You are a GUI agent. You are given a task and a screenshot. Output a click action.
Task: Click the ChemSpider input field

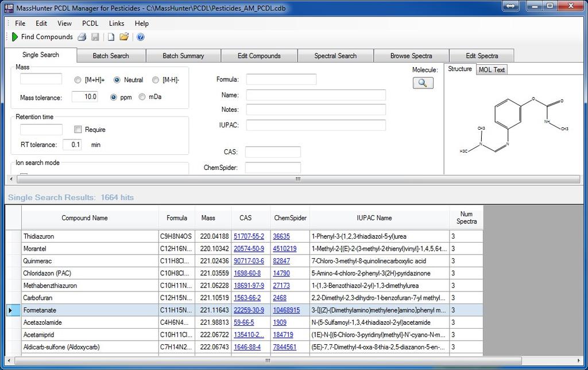tap(273, 168)
